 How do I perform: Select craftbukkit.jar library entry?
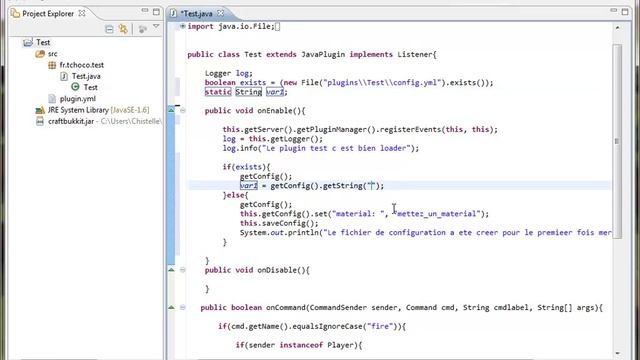[x=104, y=121]
